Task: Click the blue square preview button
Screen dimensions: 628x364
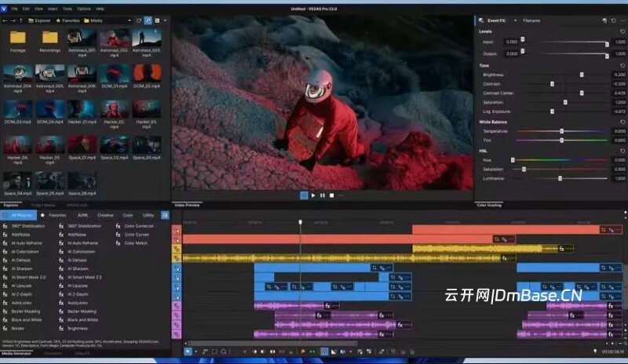Action: 304,195
